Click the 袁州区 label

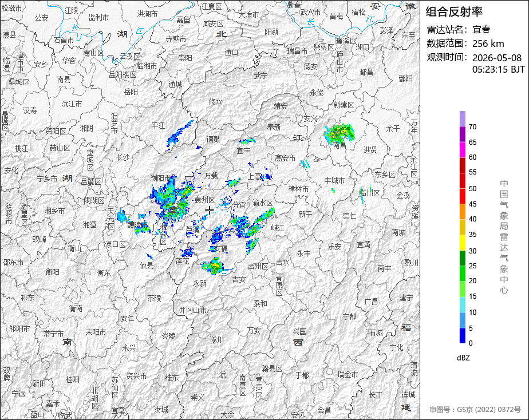click(204, 200)
